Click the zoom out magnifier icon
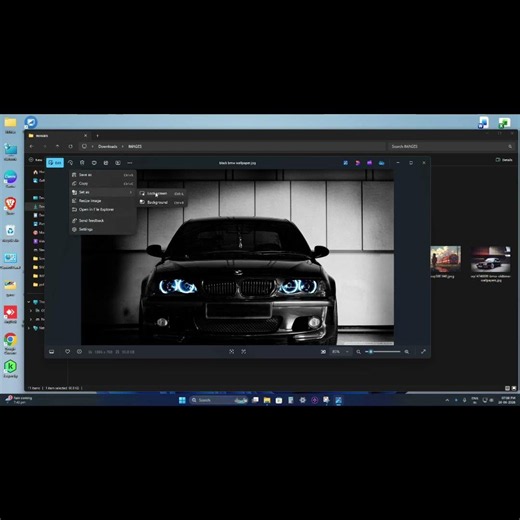Screen dimensions: 520x520 tap(358, 352)
